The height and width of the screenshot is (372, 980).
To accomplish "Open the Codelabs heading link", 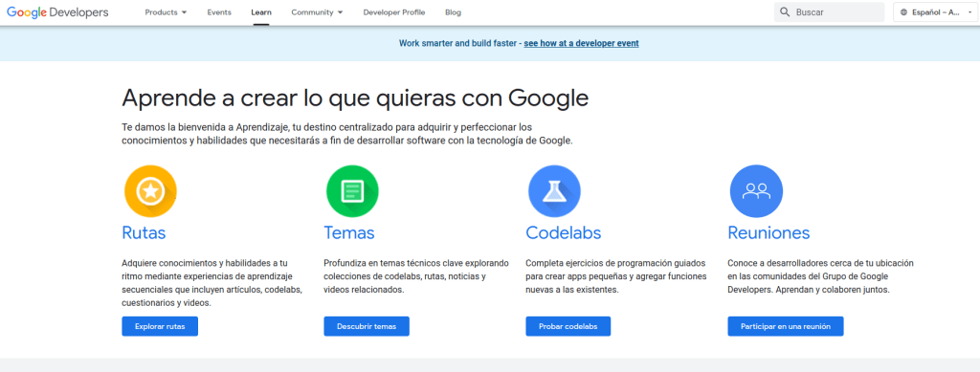I will coord(563,232).
